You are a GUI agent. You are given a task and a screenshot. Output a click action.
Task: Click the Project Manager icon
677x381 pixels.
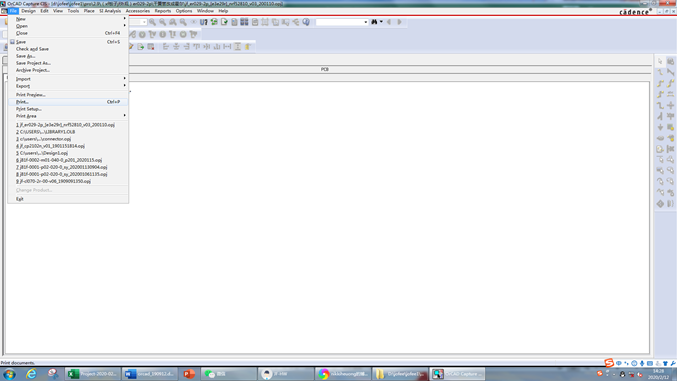pos(296,22)
